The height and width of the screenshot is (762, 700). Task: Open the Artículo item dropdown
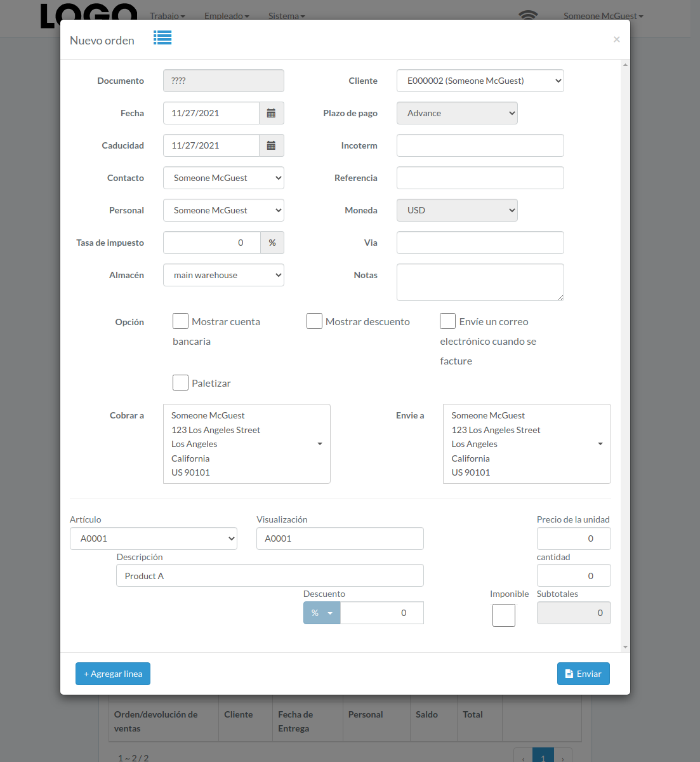point(154,538)
